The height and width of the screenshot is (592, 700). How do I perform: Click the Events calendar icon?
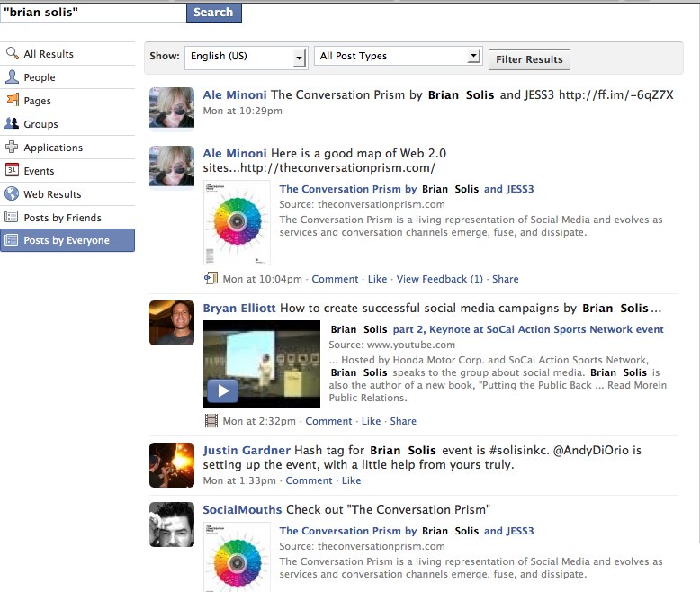coord(12,170)
